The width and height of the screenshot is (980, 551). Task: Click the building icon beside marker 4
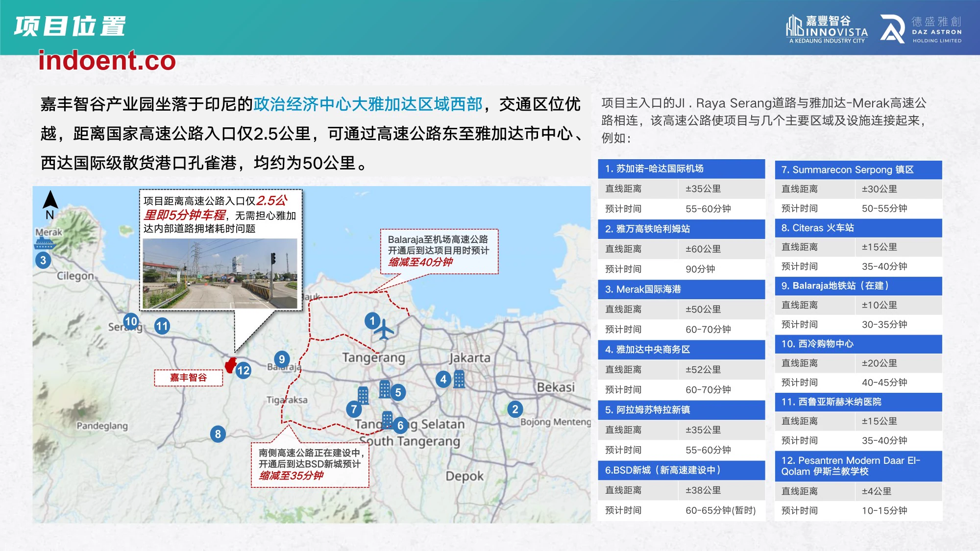click(x=459, y=379)
